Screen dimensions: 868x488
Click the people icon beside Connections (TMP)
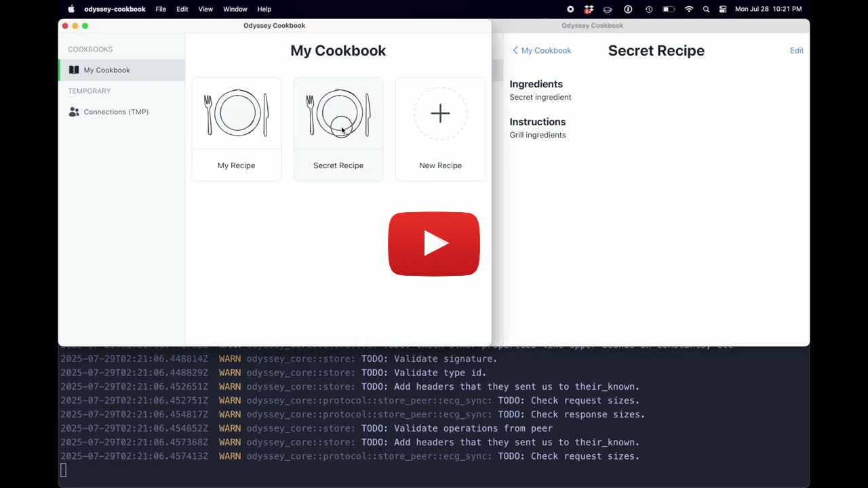[x=74, y=112]
